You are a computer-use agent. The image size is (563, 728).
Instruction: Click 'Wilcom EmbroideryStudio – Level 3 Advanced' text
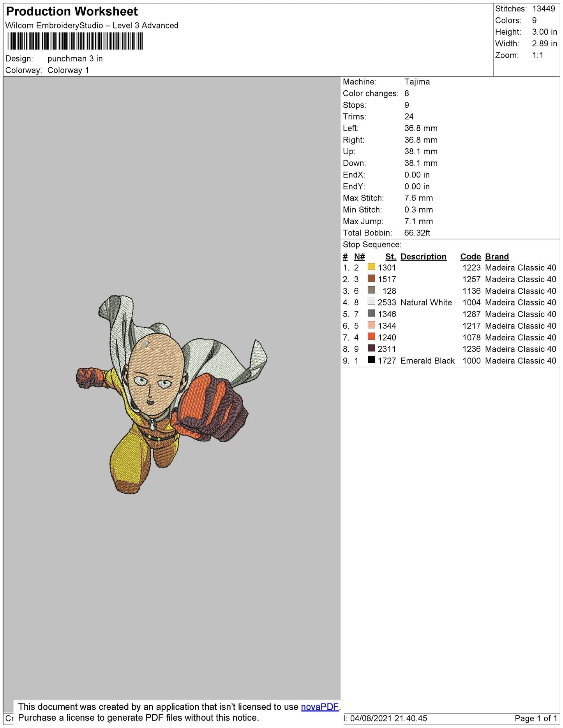[92, 26]
